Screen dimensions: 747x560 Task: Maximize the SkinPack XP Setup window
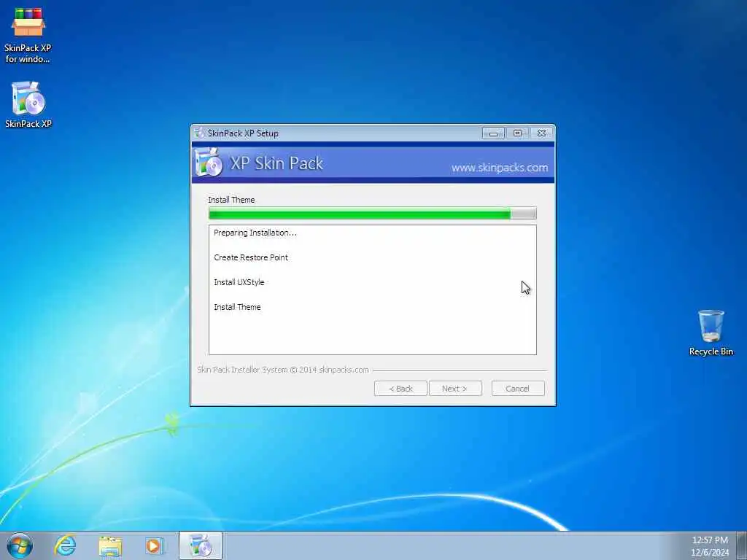[x=517, y=133]
